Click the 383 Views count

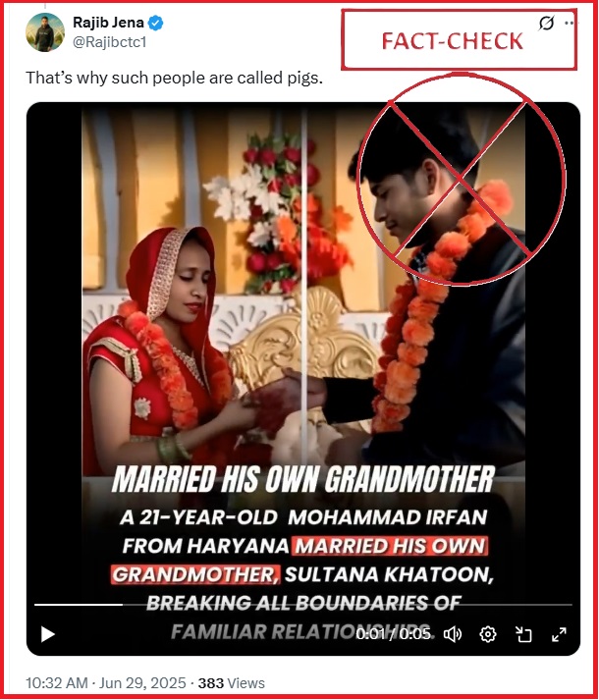point(232,683)
